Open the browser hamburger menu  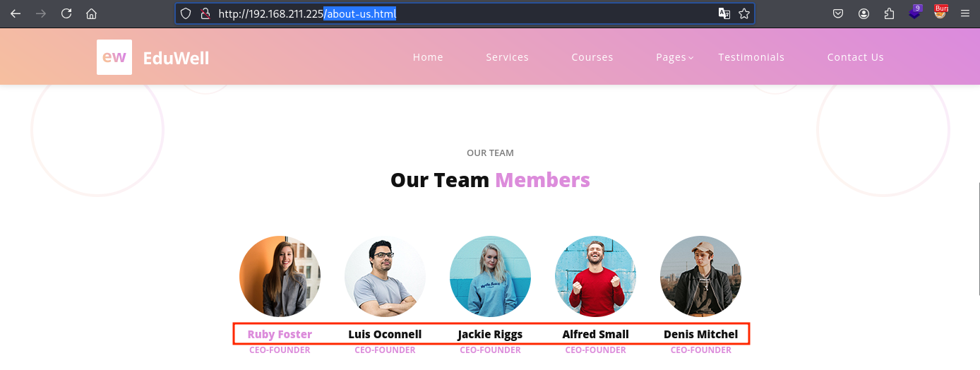[965, 13]
